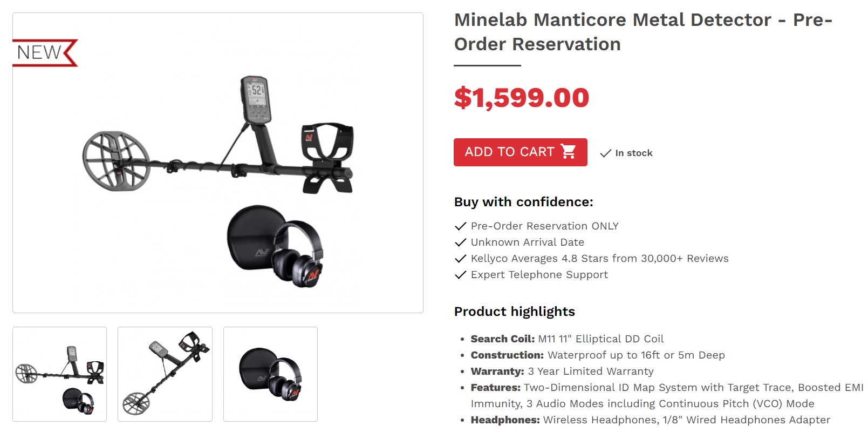Click the red NEW ribbon badge
This screenshot has width=868, height=432.
tap(44, 53)
